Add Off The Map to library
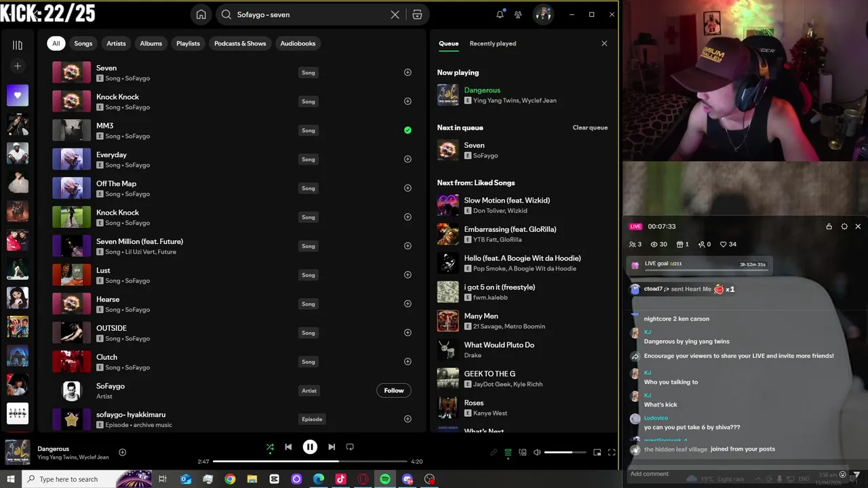 tap(408, 188)
